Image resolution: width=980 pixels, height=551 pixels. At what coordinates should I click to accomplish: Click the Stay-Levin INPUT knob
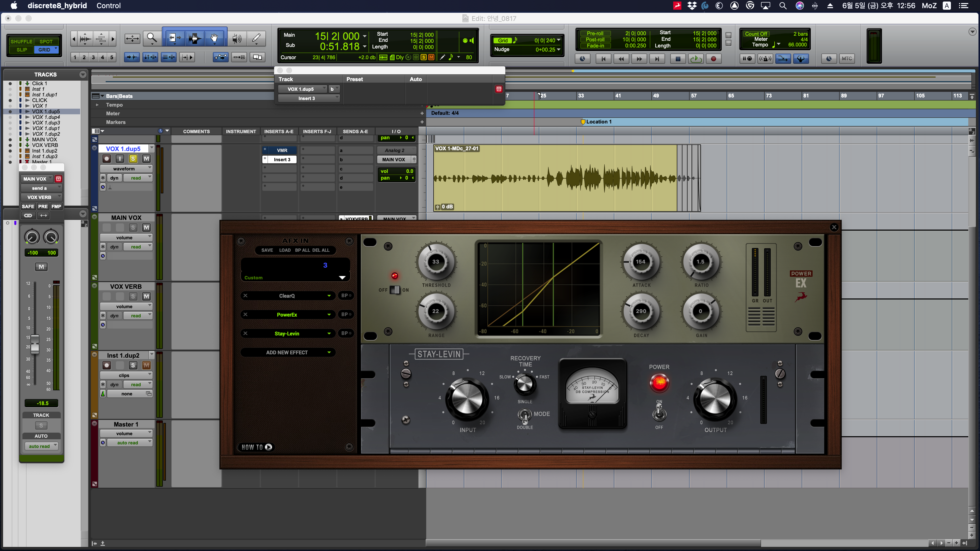(467, 399)
